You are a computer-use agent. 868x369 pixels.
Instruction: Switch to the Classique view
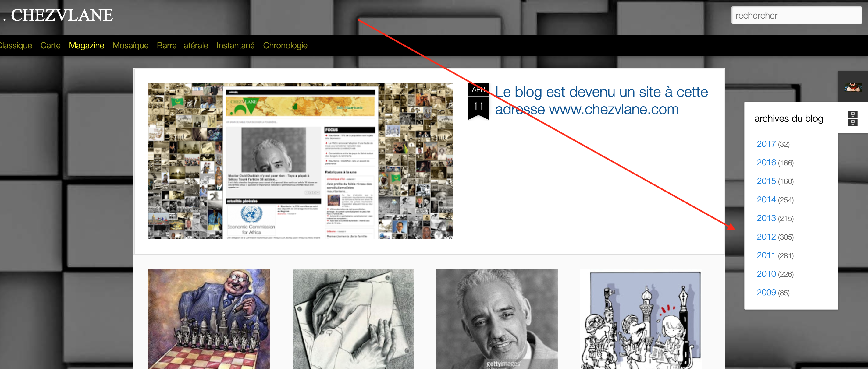click(x=16, y=45)
